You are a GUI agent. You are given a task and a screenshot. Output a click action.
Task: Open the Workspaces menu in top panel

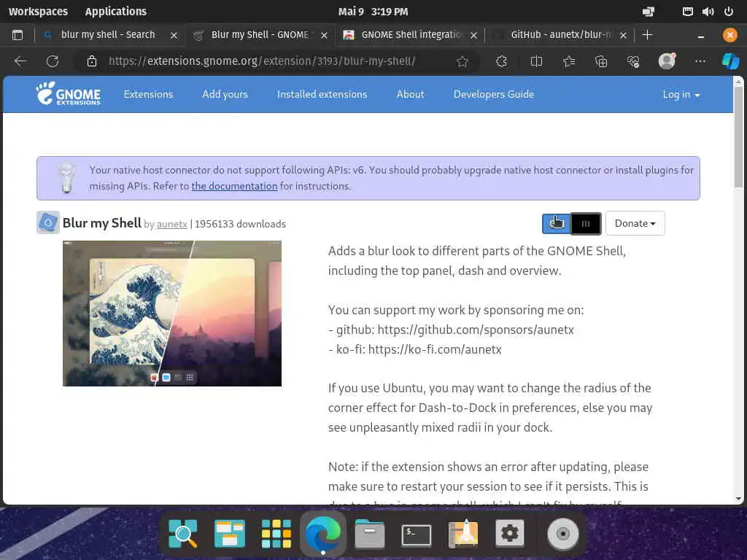(38, 12)
